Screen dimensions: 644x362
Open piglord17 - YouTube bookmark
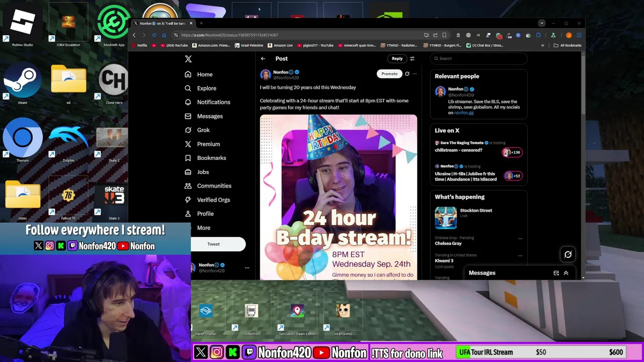tap(314, 45)
